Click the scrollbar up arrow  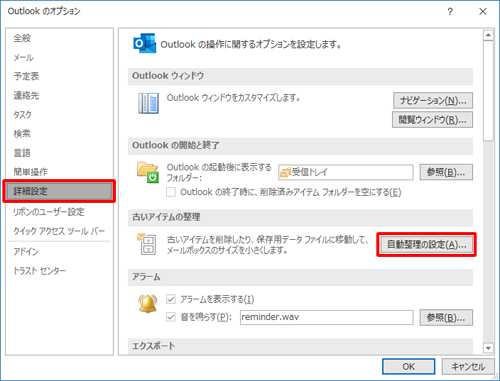tap(488, 35)
